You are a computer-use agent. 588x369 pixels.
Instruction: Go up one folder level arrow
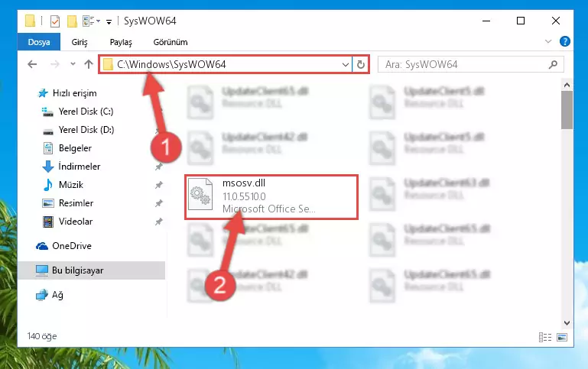click(89, 64)
